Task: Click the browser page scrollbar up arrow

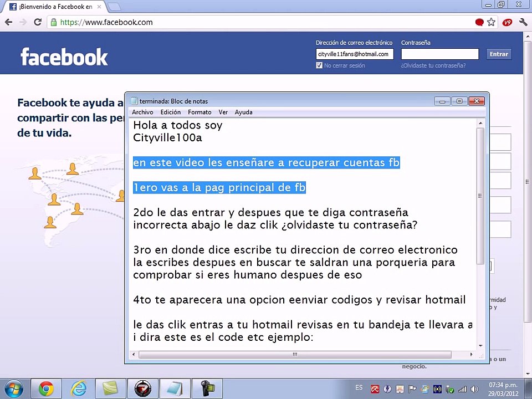Action: [x=528, y=37]
